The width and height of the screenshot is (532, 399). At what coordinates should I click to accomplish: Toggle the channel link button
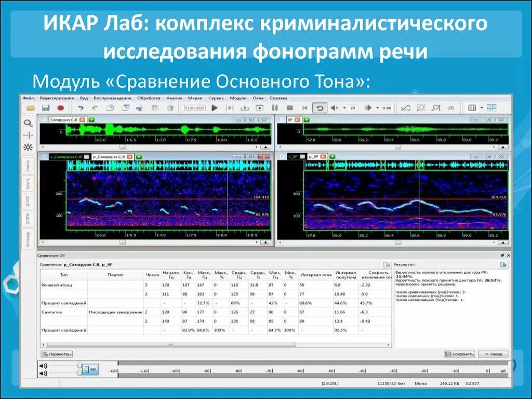pyautogui.click(x=90, y=369)
